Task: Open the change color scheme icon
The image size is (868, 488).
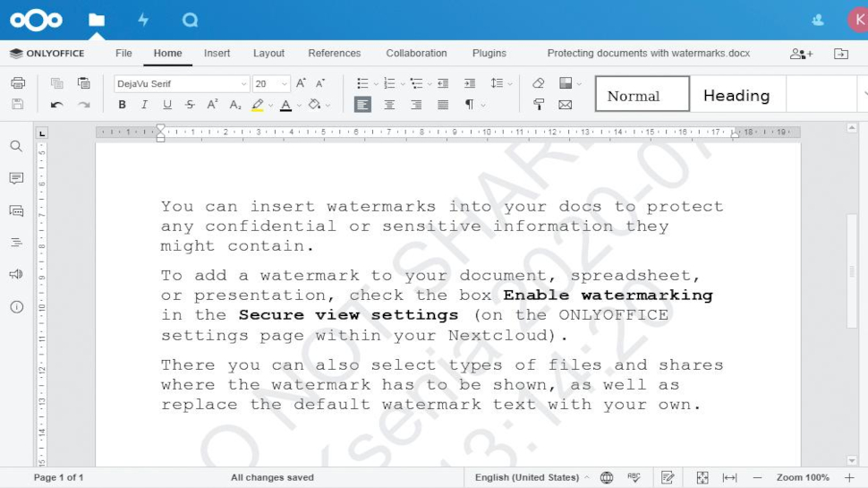Action: click(566, 83)
